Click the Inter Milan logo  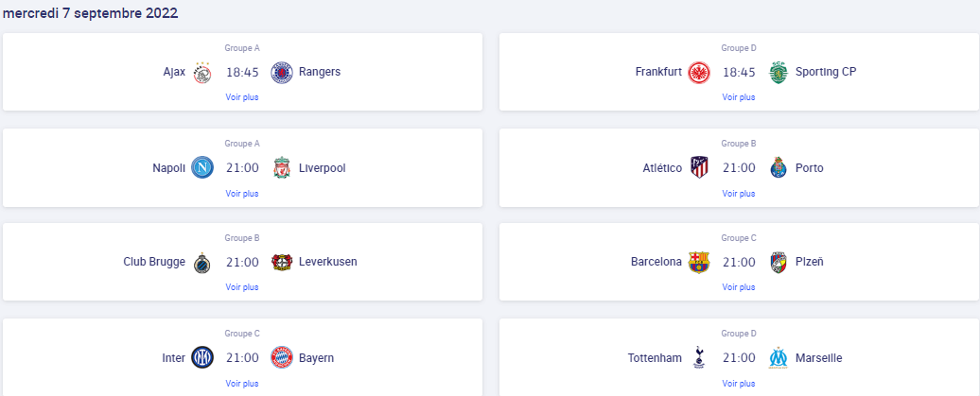click(202, 358)
